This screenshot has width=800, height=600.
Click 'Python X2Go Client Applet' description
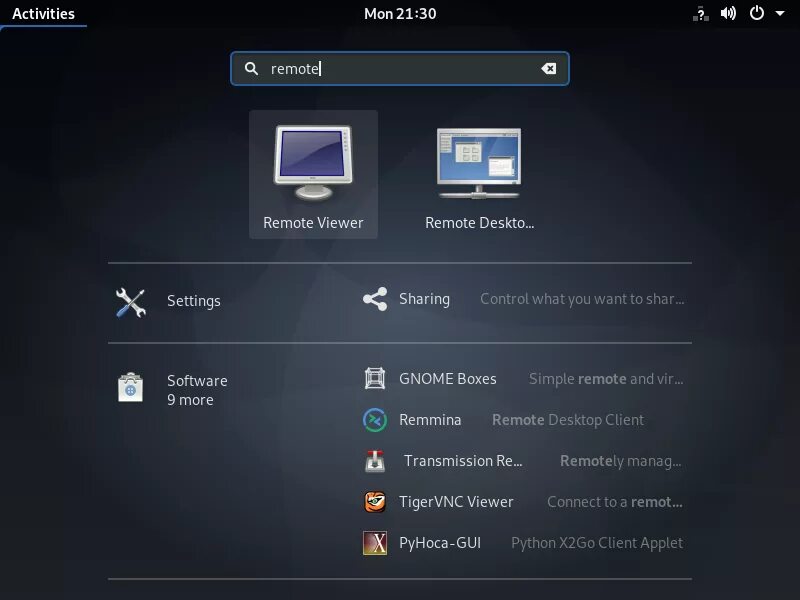coord(597,543)
